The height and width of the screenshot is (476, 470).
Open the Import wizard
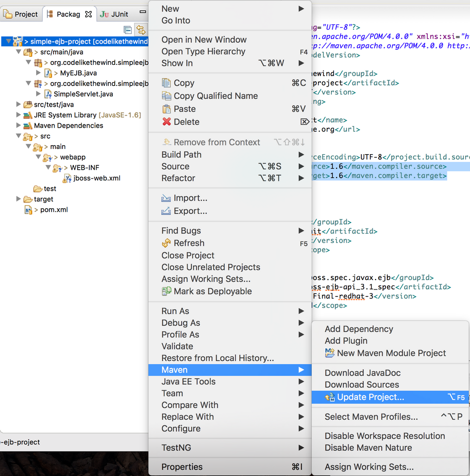point(190,198)
